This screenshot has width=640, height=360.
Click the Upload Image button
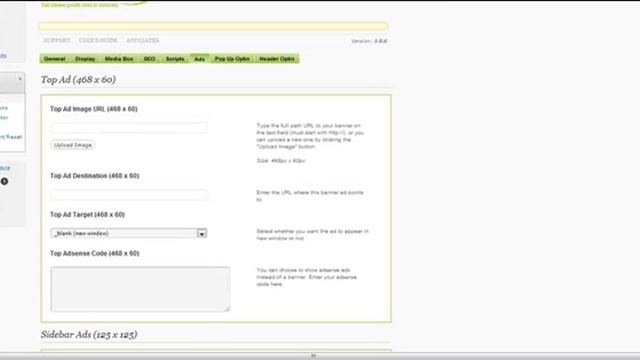(73, 145)
